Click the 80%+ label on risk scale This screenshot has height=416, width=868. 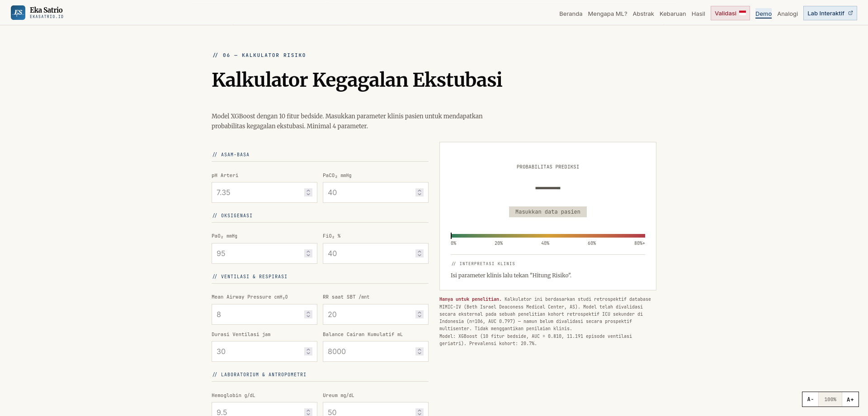coord(640,243)
